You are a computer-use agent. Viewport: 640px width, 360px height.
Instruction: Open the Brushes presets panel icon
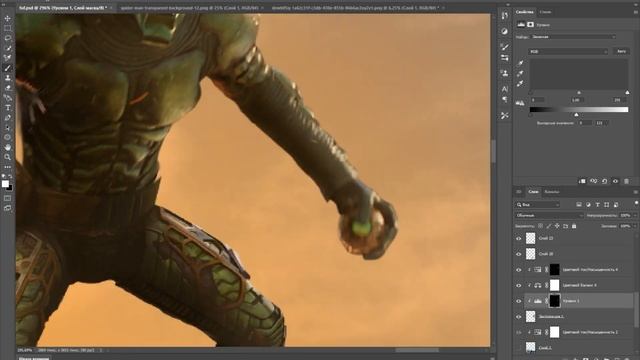(505, 58)
